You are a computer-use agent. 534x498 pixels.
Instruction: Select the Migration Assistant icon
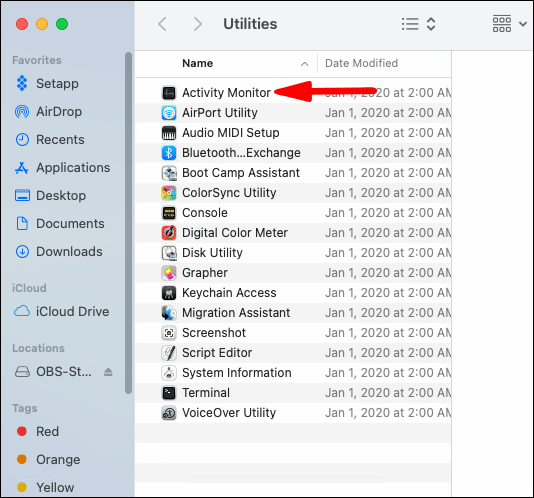pos(169,313)
